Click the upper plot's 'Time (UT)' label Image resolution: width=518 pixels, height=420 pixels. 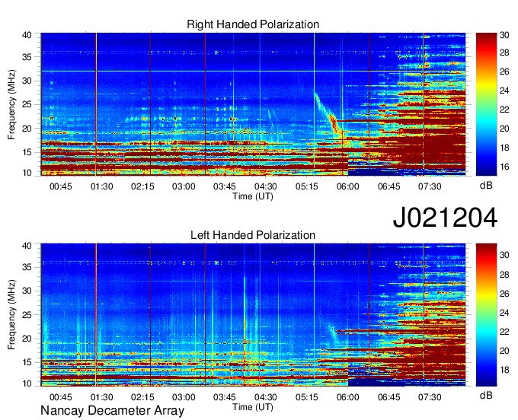[x=253, y=196]
